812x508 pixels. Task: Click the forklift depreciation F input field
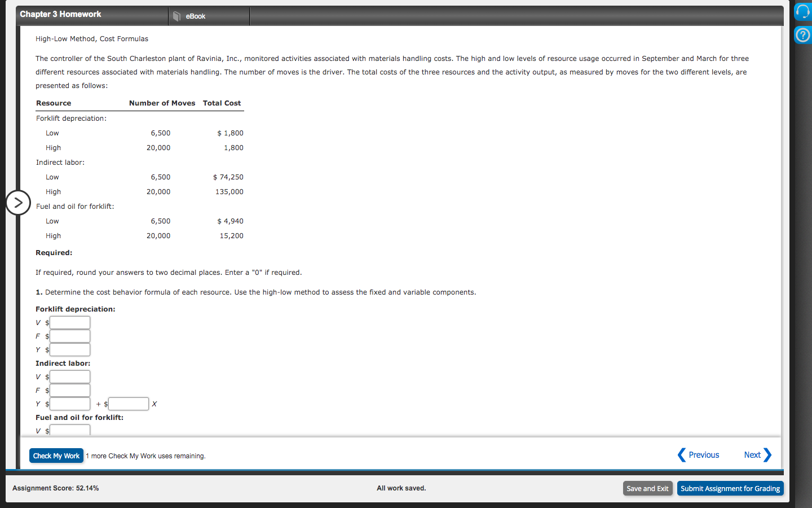(x=69, y=336)
